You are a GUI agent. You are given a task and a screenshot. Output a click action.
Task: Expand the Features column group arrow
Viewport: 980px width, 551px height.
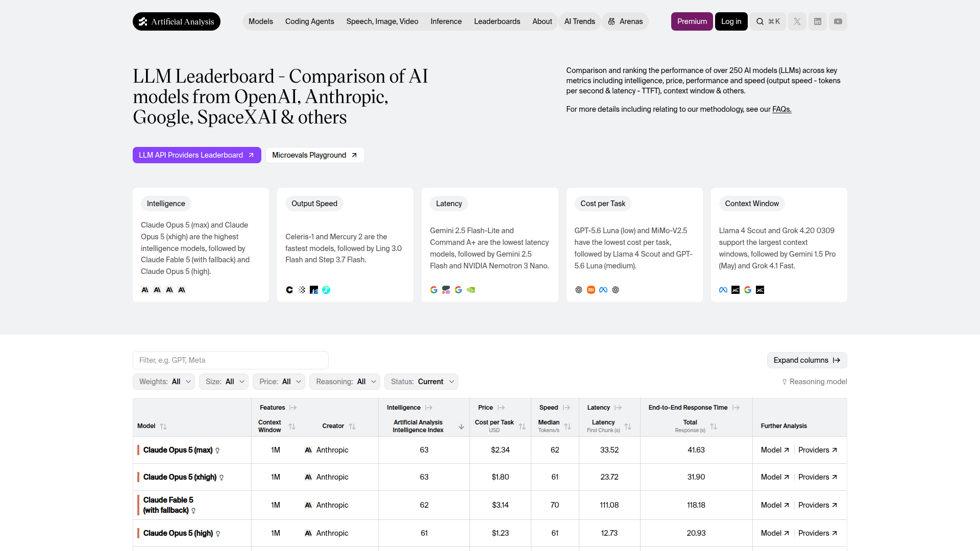[x=293, y=408]
